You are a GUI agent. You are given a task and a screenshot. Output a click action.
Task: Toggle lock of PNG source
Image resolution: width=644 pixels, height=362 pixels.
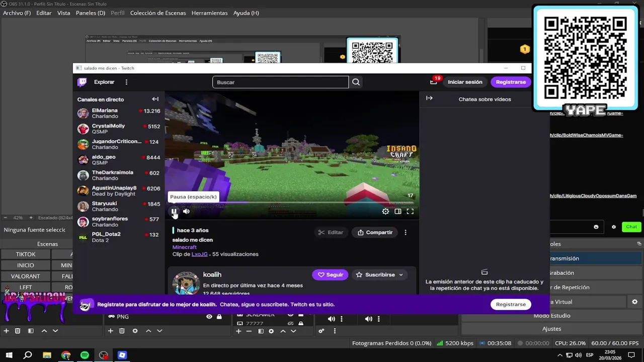click(x=219, y=317)
